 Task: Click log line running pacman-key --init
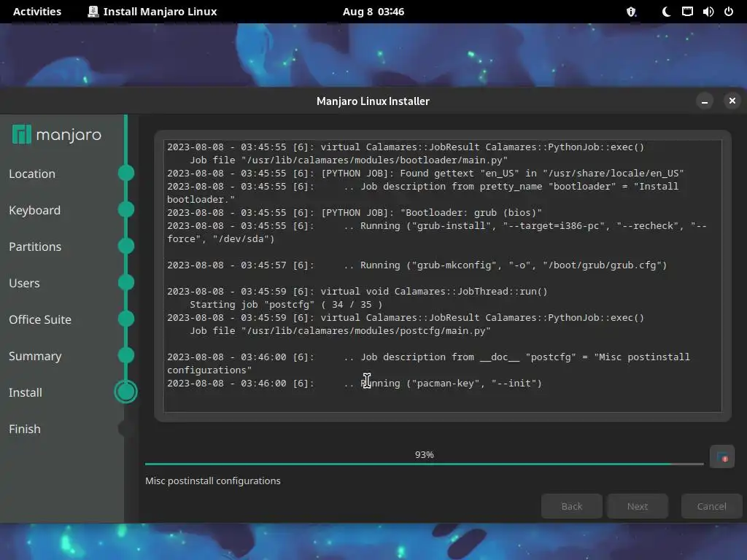[x=355, y=384]
